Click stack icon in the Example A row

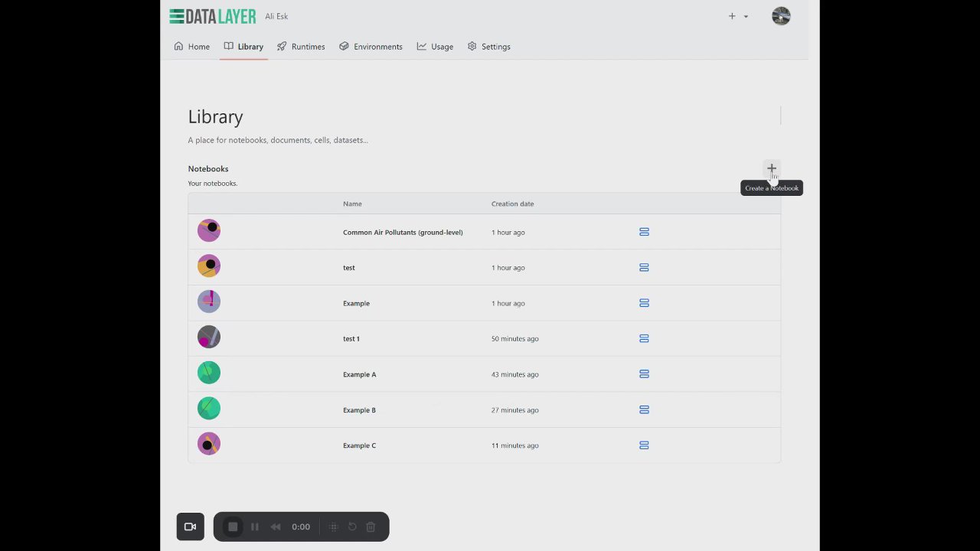coord(644,374)
